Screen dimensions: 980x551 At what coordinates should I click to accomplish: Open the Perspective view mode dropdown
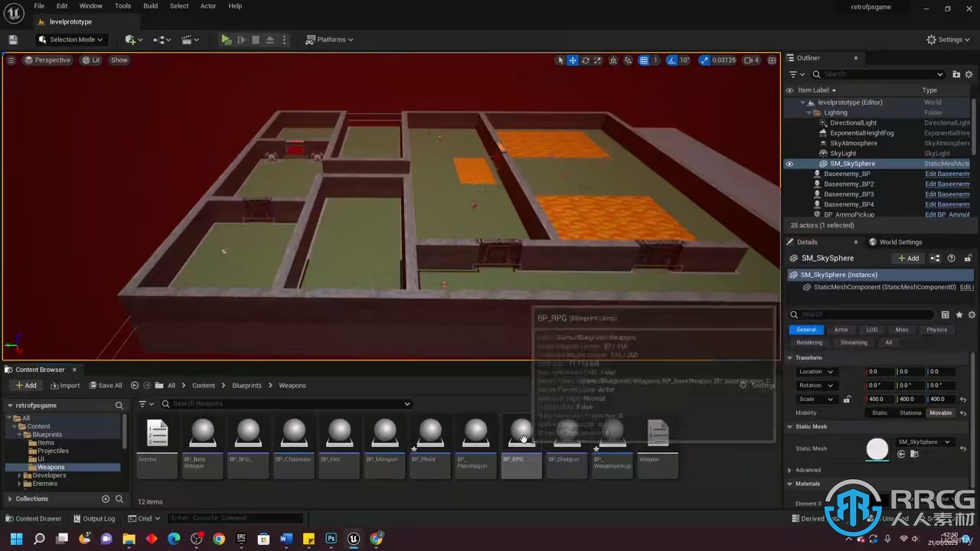(47, 60)
